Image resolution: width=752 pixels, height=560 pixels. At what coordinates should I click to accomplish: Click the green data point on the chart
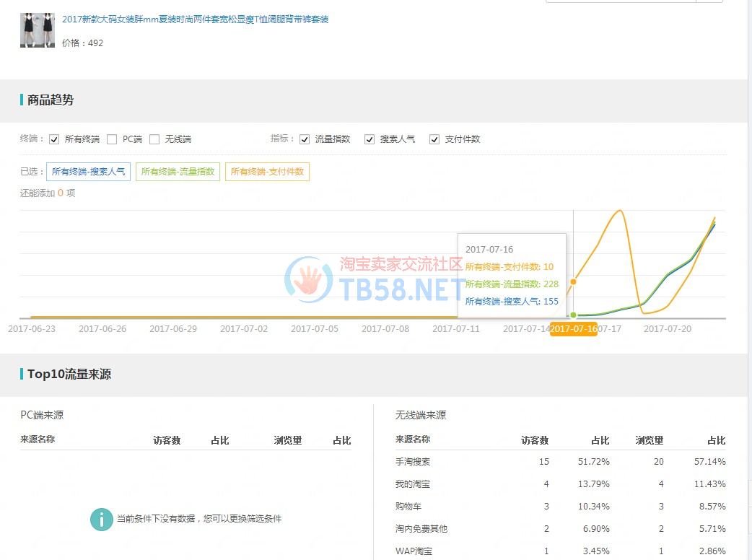click(x=574, y=315)
